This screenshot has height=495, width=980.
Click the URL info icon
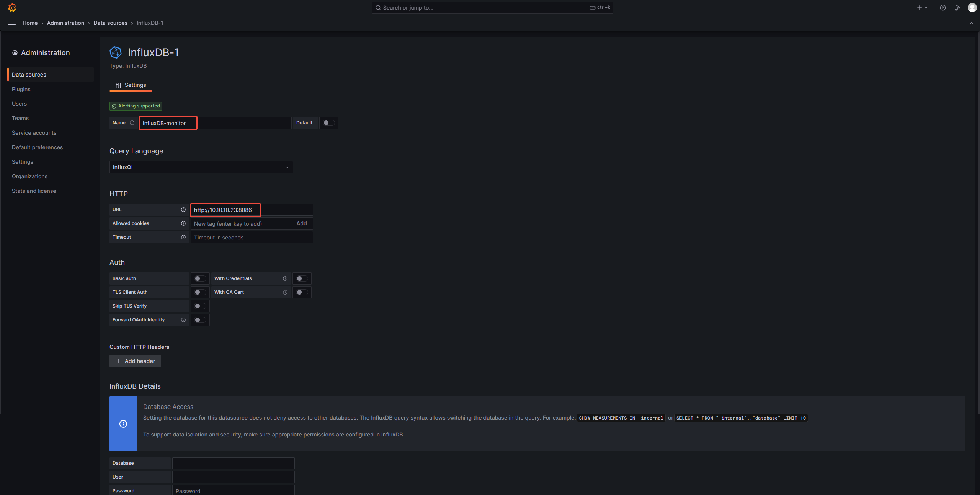point(183,210)
